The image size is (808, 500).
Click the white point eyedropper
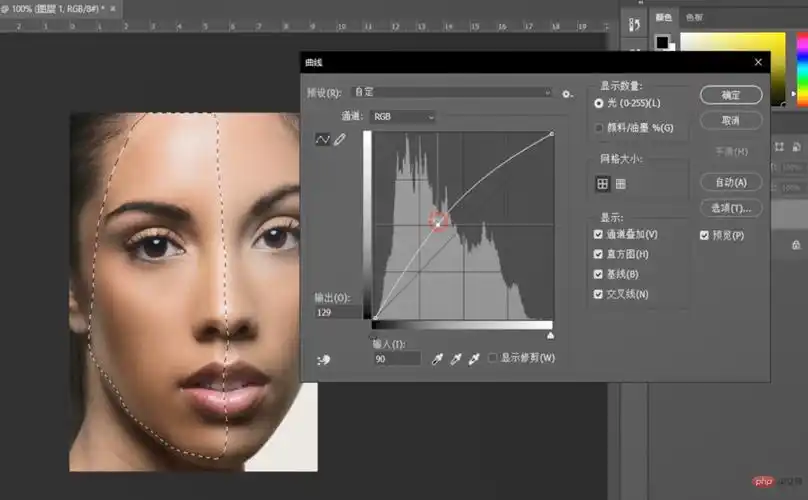click(474, 358)
